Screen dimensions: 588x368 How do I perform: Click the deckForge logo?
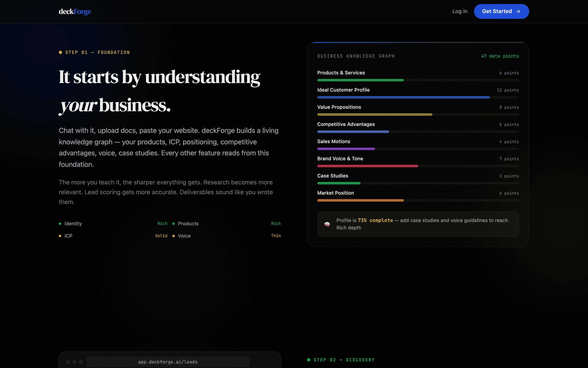pos(75,11)
